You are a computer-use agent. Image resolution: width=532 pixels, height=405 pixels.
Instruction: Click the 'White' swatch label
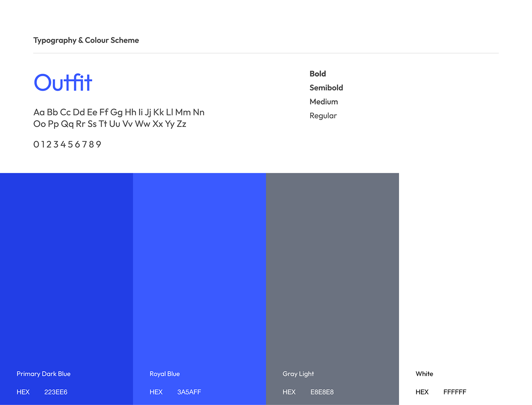point(424,374)
